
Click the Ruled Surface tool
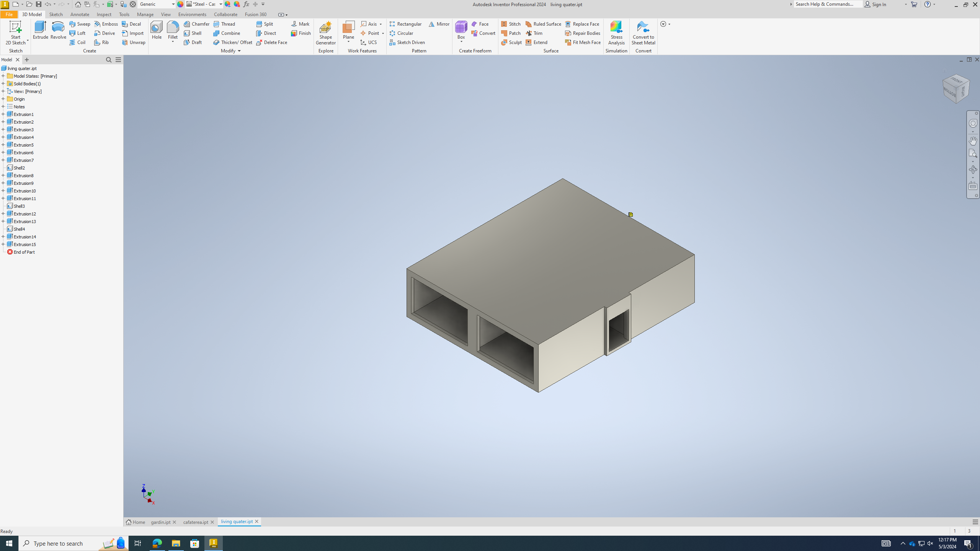click(543, 24)
